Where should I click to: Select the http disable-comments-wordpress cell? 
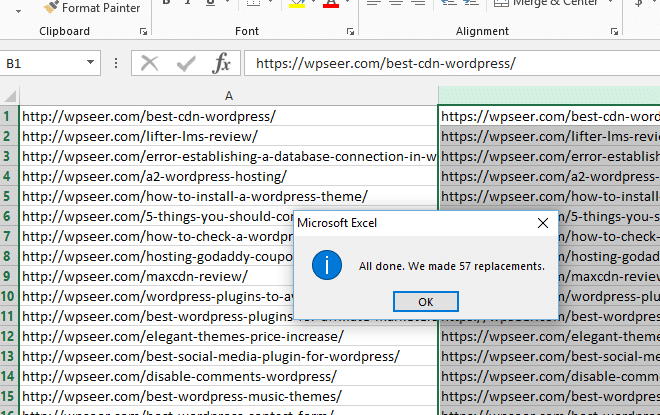[229, 376]
